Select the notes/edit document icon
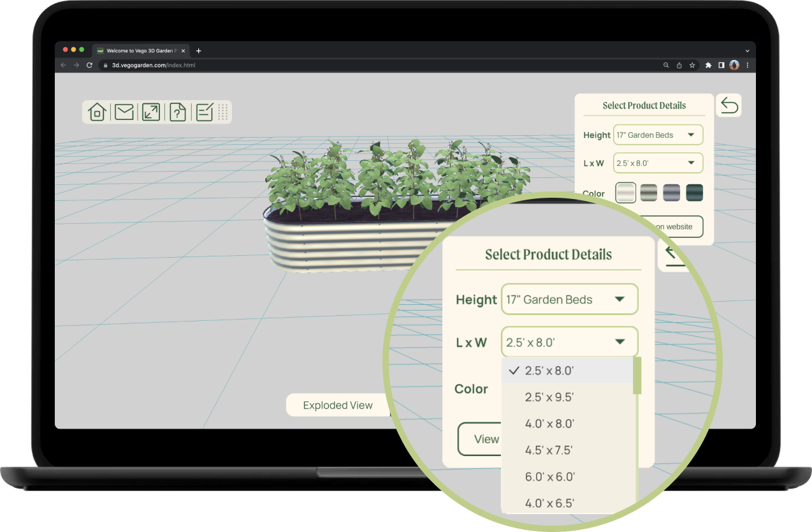The image size is (812, 532). click(x=204, y=112)
